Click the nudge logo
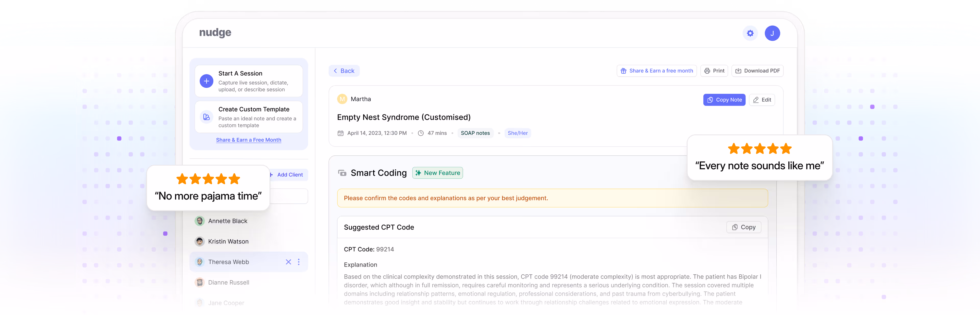This screenshot has width=980, height=315. 215,33
